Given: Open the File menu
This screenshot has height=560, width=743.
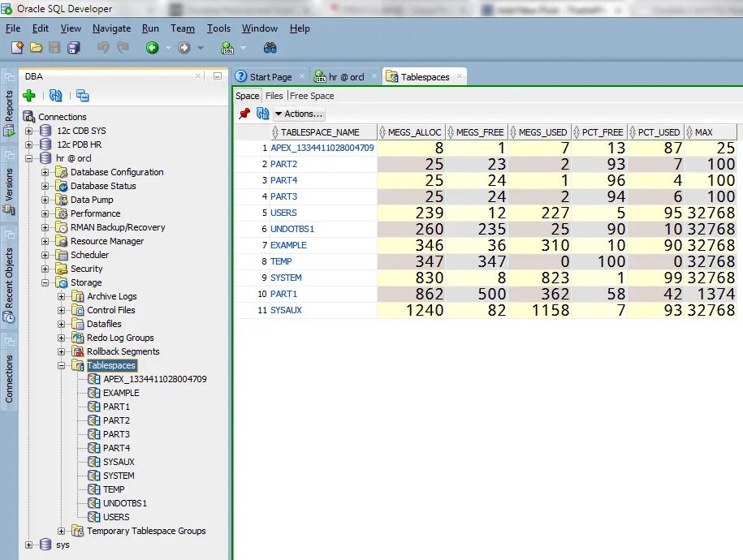Looking at the screenshot, I should 13,28.
